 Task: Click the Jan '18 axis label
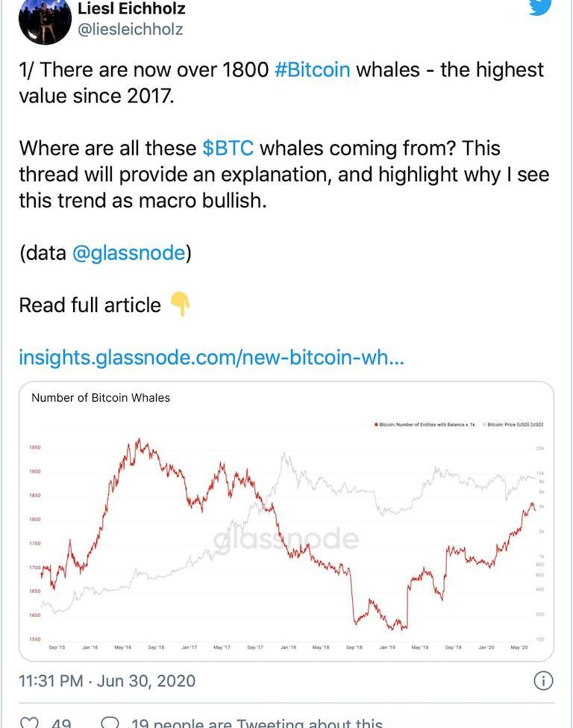(x=289, y=647)
